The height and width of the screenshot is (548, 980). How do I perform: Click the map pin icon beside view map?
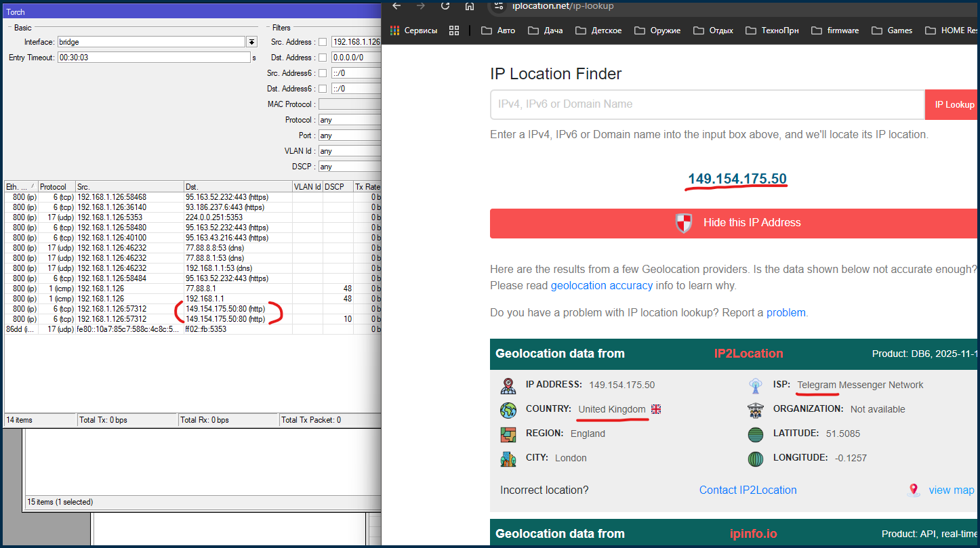tap(914, 490)
